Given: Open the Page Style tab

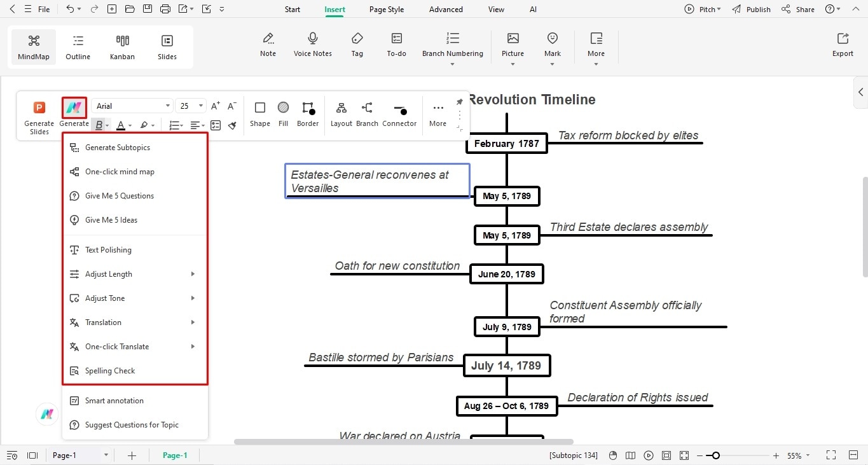Looking at the screenshot, I should click(x=387, y=10).
